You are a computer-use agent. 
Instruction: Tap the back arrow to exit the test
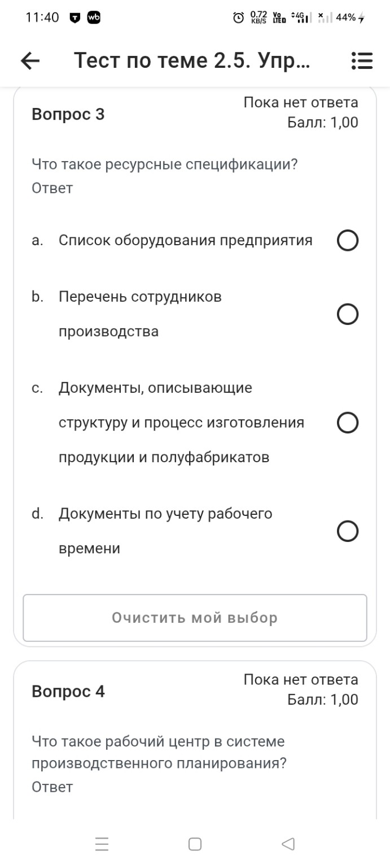click(30, 60)
